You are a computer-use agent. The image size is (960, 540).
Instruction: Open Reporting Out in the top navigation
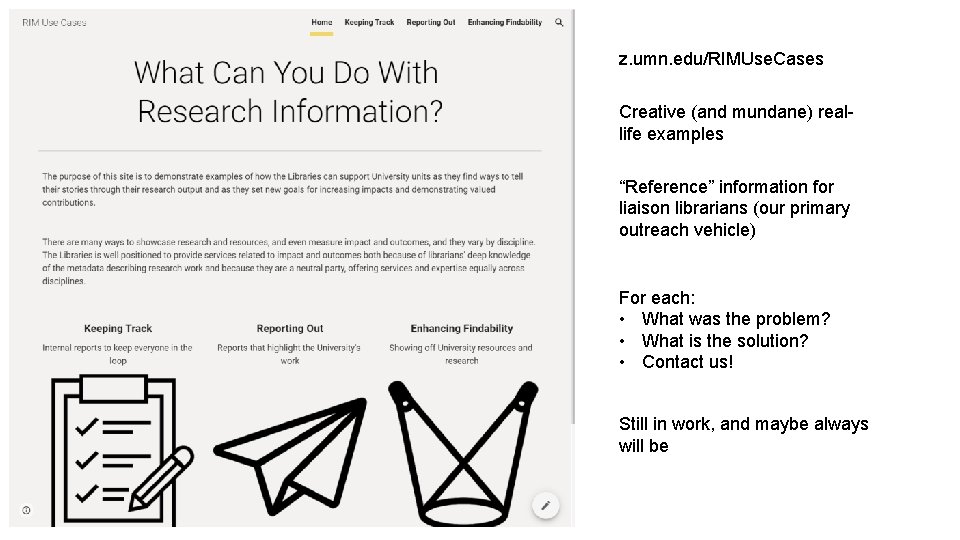click(x=431, y=22)
